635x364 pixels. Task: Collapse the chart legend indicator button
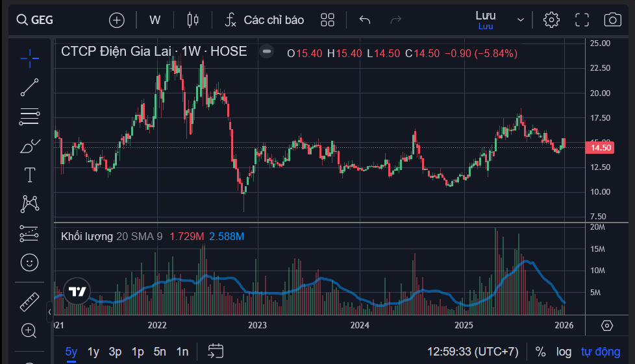tap(266, 52)
